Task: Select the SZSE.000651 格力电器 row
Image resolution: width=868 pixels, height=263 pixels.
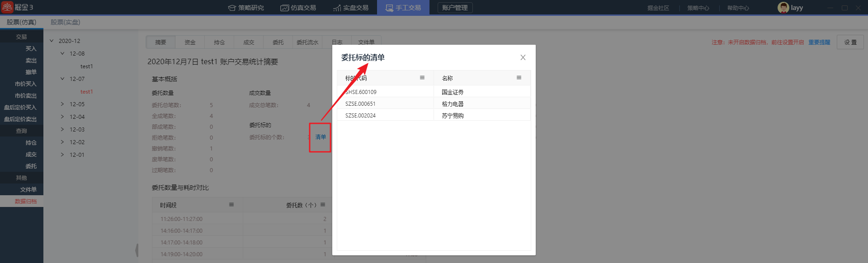Action: [x=433, y=103]
